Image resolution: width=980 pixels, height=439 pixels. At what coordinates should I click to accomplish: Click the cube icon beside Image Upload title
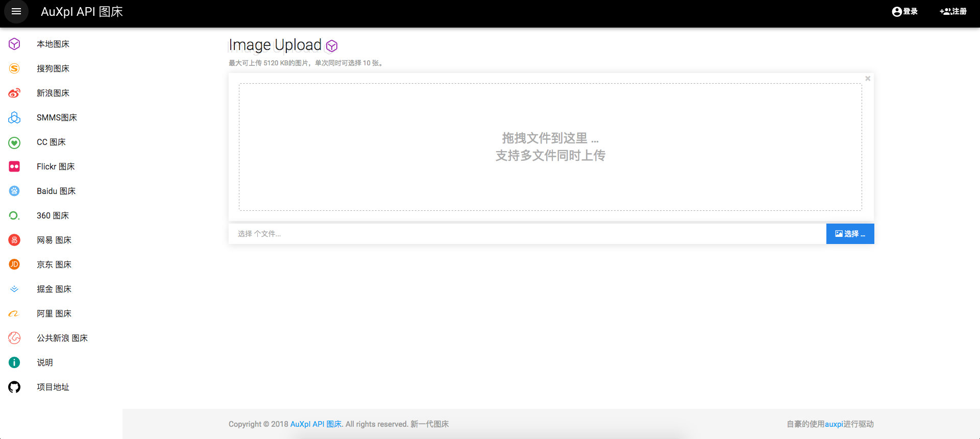(332, 46)
